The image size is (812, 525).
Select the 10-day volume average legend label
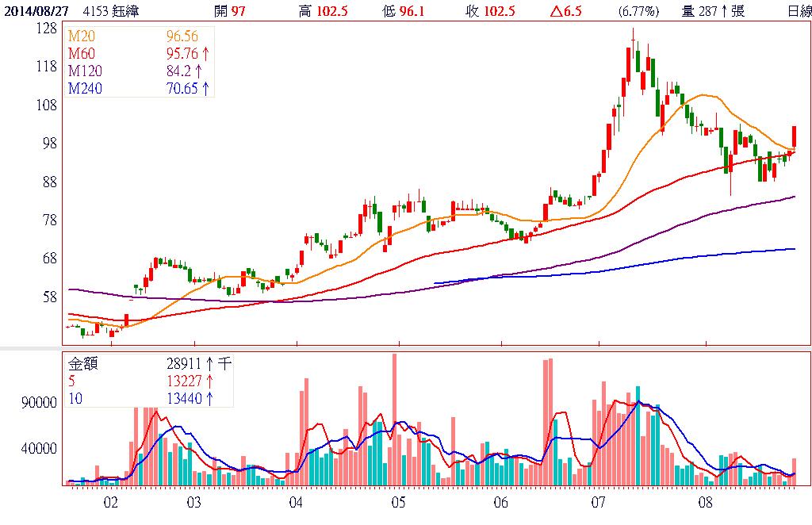75,398
